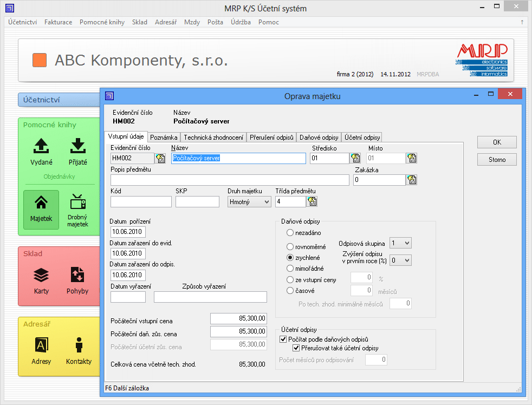Switch to Účetní odpisy tab
Screen dimensions: 532x405
pos(362,138)
